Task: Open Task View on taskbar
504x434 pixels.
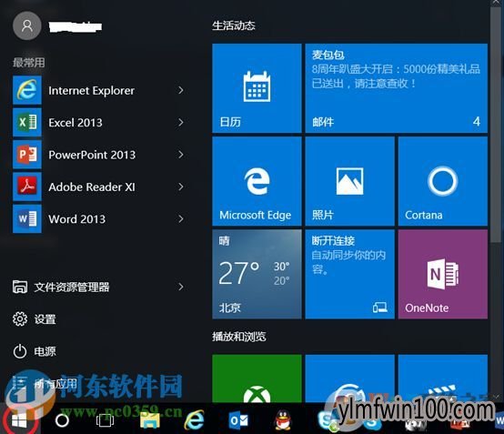Action: [106, 420]
